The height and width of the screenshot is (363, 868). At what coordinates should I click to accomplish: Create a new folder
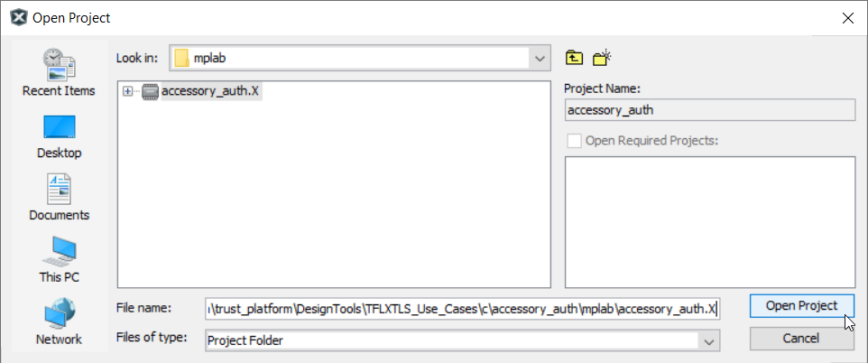[x=601, y=58]
